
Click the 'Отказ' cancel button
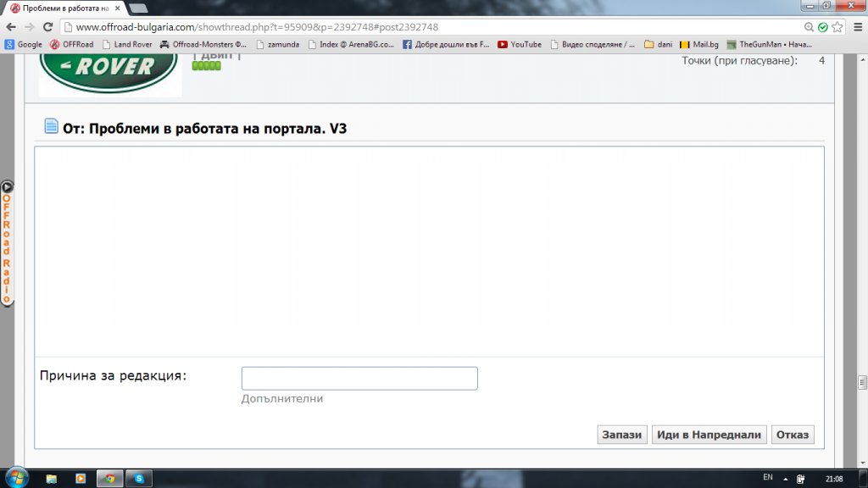coord(793,435)
